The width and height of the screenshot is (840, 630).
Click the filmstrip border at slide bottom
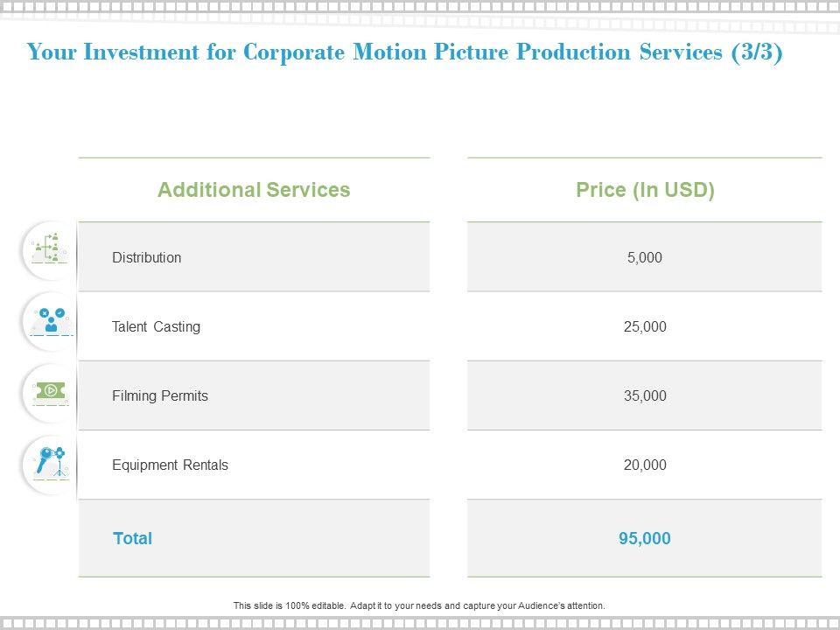pyautogui.click(x=420, y=623)
